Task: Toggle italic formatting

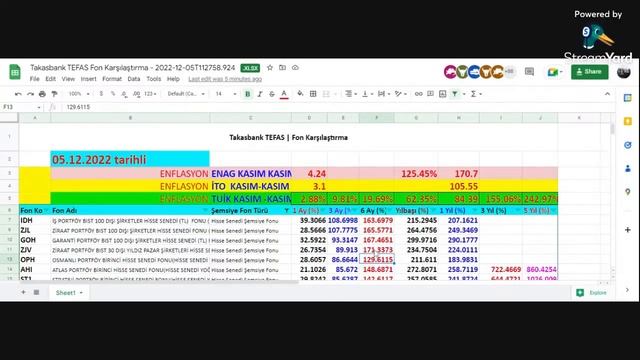Action: pos(260,94)
